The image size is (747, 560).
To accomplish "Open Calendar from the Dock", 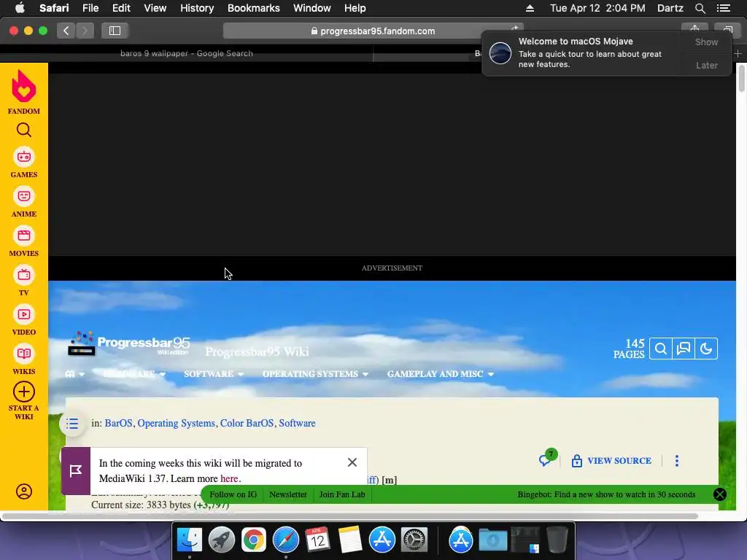I will point(318,540).
